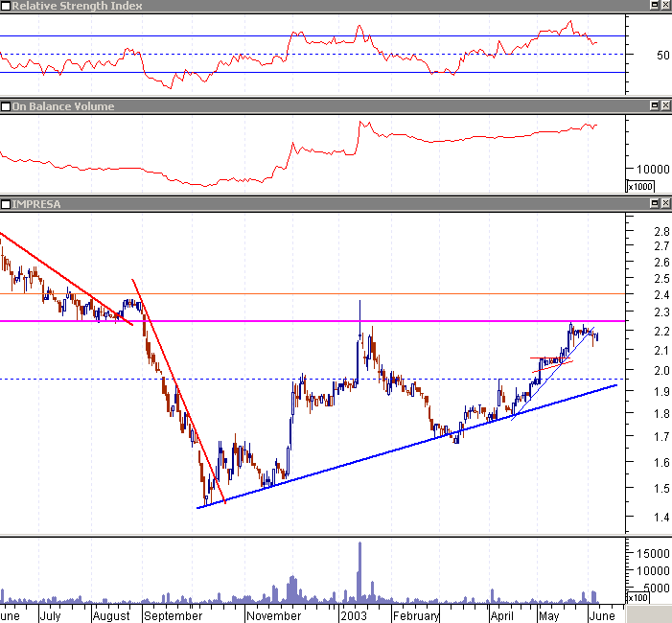Click the 2.4 price axis label
Image resolution: width=672 pixels, height=623 pixels.
pyautogui.click(x=661, y=295)
